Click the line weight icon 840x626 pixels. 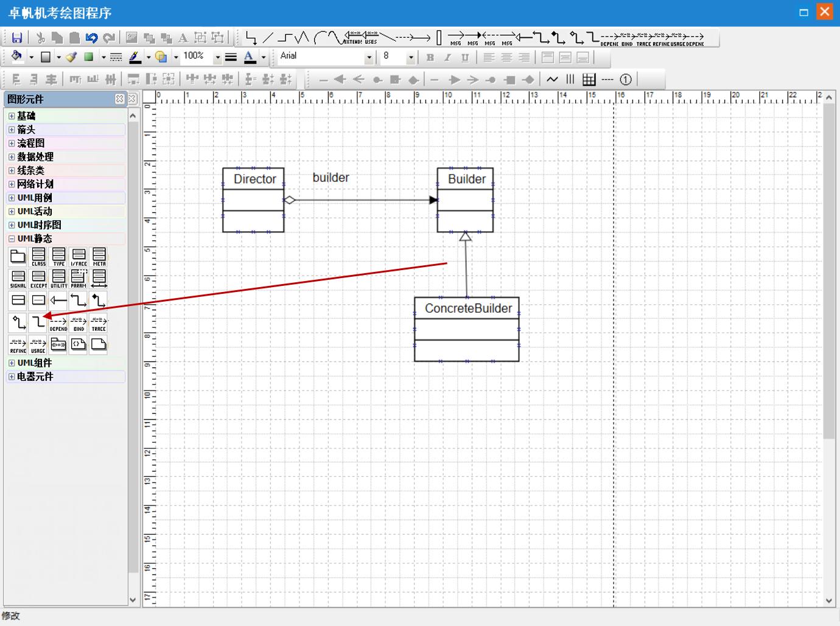pyautogui.click(x=231, y=57)
